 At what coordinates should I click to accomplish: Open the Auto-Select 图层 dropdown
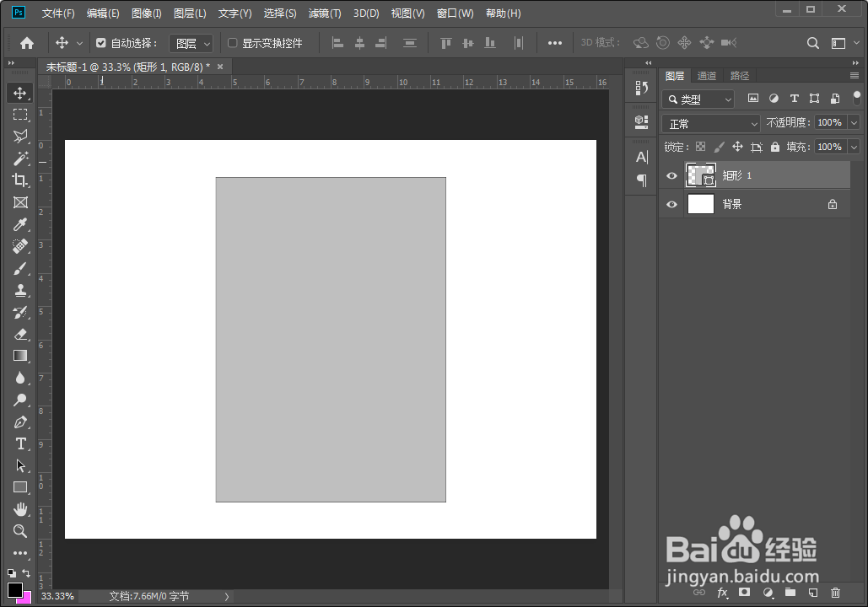point(191,43)
